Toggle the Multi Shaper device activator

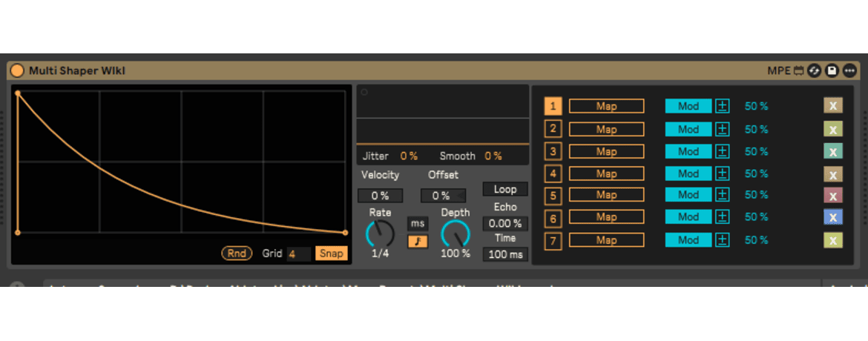[x=17, y=71]
